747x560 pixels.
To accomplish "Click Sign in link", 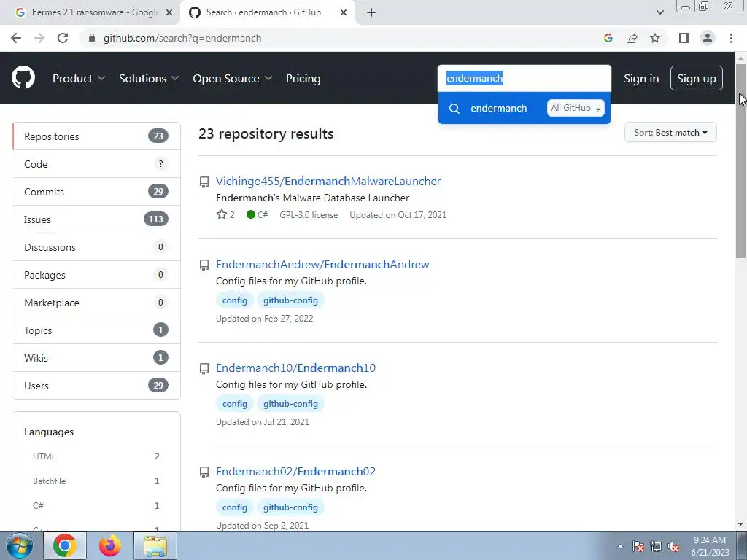I will [x=641, y=78].
